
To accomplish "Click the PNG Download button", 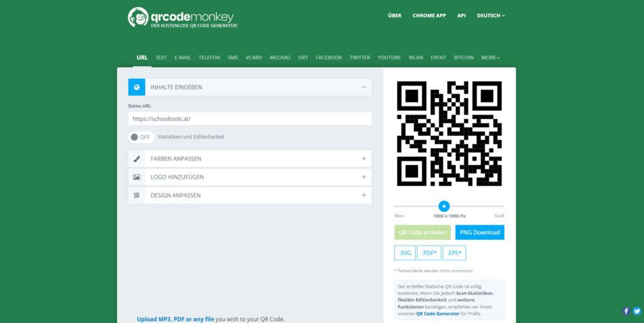I will coord(480,232).
